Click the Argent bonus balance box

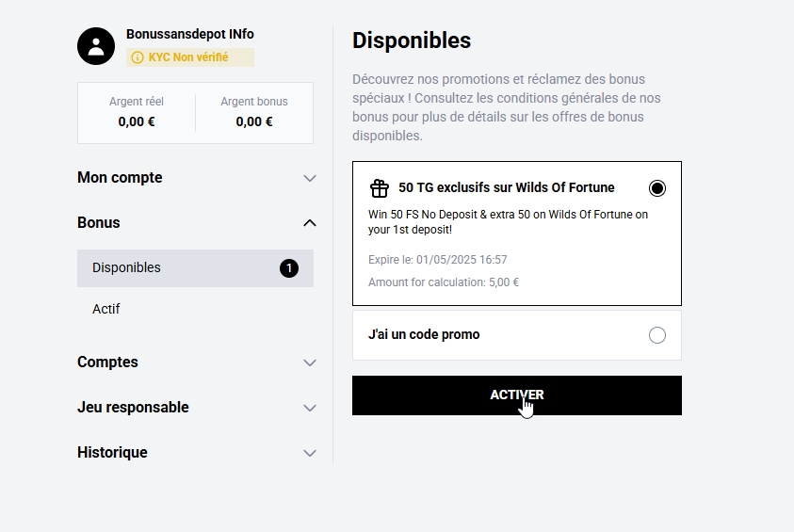(x=254, y=113)
